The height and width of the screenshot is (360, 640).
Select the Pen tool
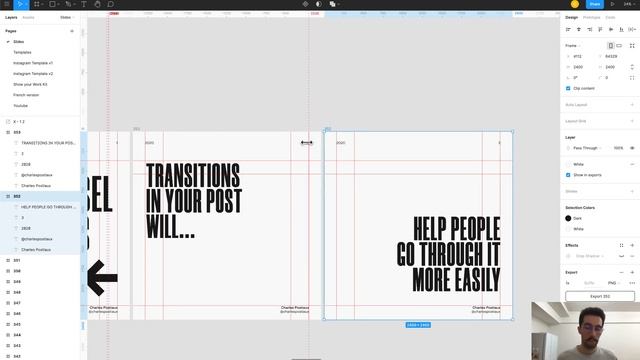(x=68, y=4)
